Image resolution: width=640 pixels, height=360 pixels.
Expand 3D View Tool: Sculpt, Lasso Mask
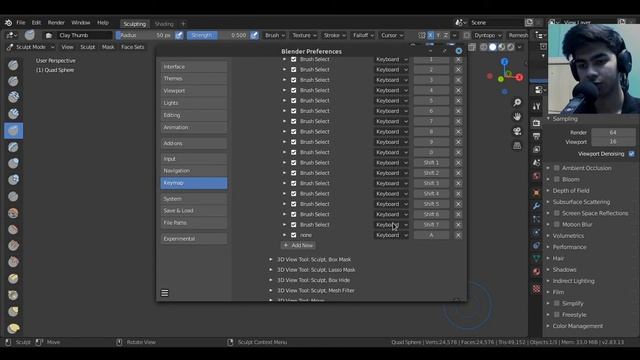pyautogui.click(x=271, y=270)
